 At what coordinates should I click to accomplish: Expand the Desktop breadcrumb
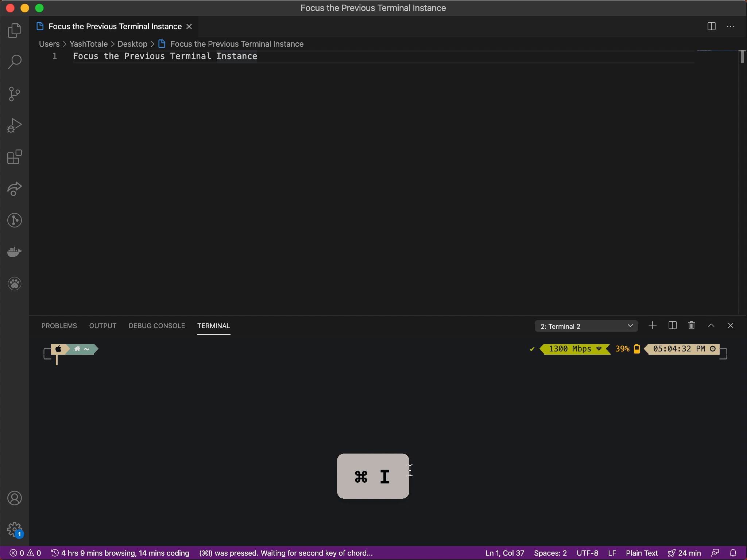[132, 44]
